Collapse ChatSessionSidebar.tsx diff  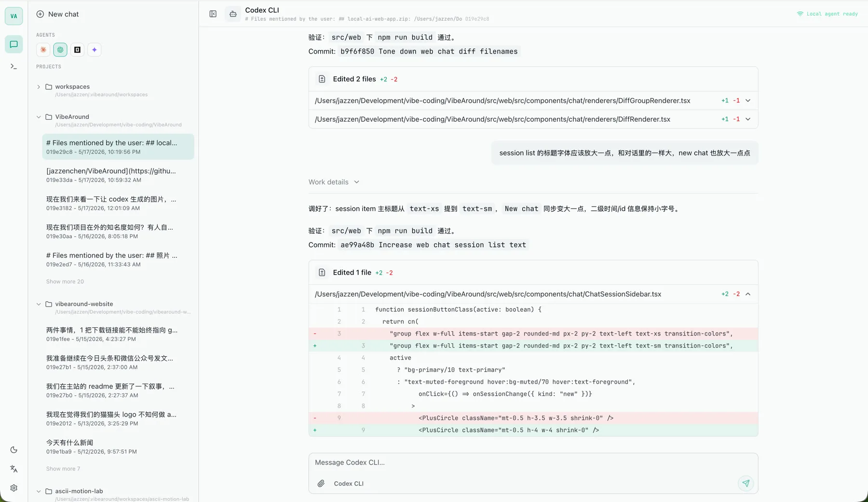(x=748, y=294)
